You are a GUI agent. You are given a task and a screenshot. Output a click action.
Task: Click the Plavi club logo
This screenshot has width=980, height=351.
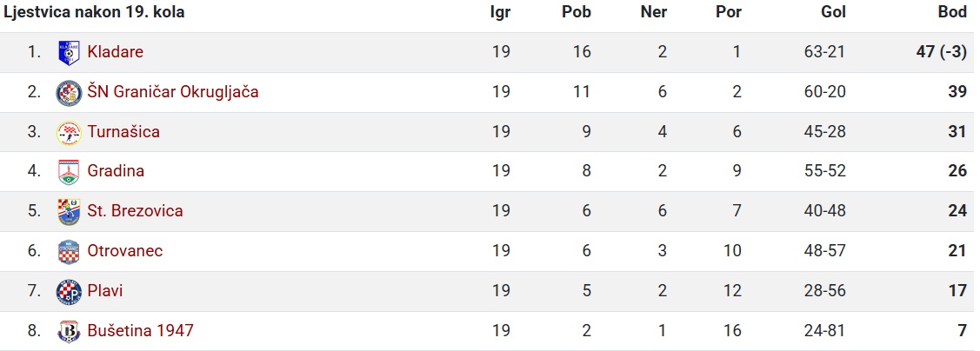click(x=69, y=292)
